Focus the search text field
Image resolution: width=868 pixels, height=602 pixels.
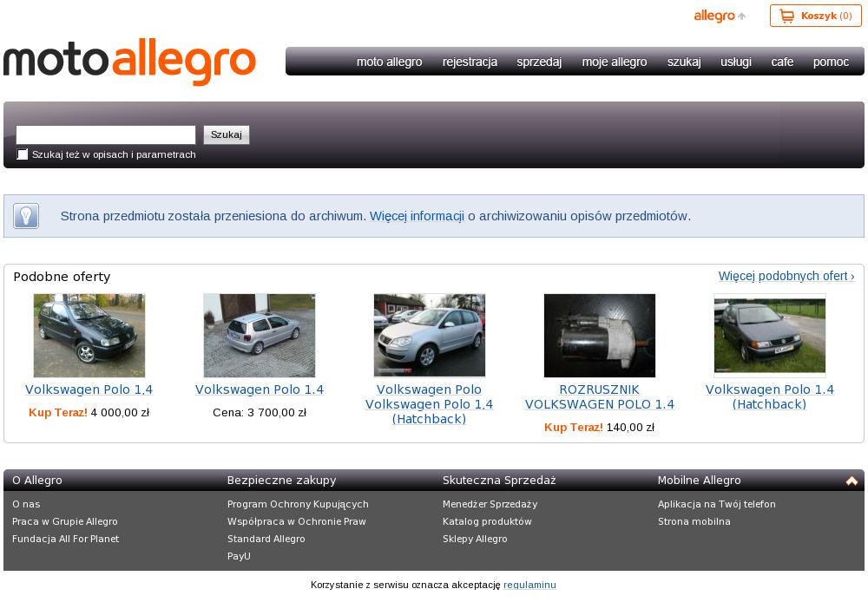(106, 134)
